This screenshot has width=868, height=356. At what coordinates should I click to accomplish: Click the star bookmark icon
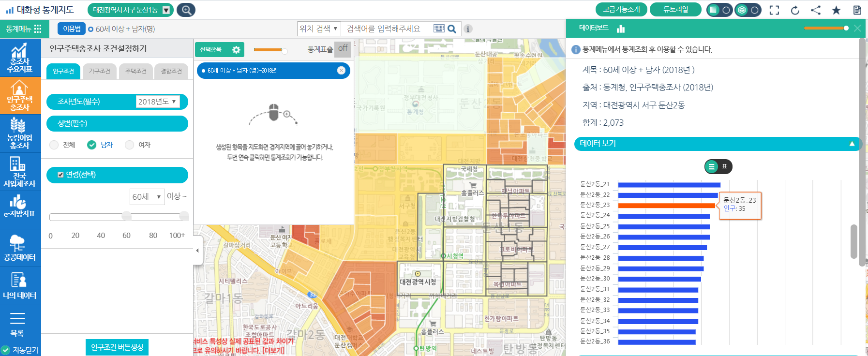836,10
